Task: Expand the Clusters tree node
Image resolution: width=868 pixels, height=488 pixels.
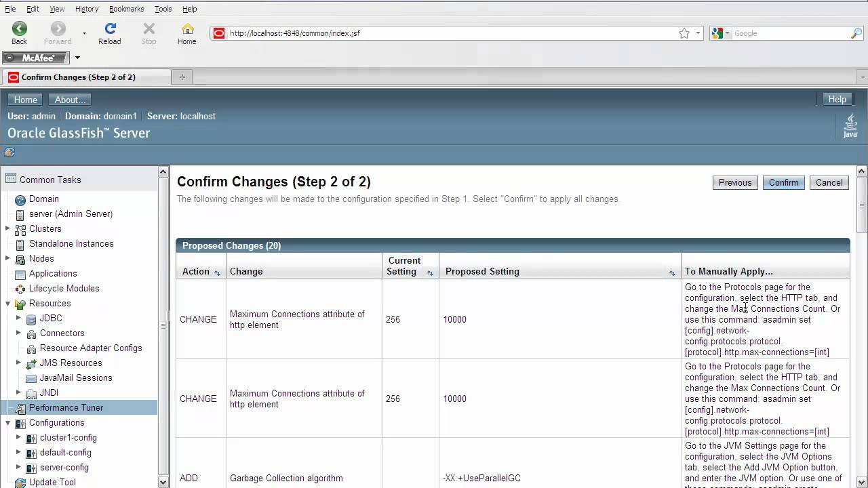Action: tap(8, 228)
